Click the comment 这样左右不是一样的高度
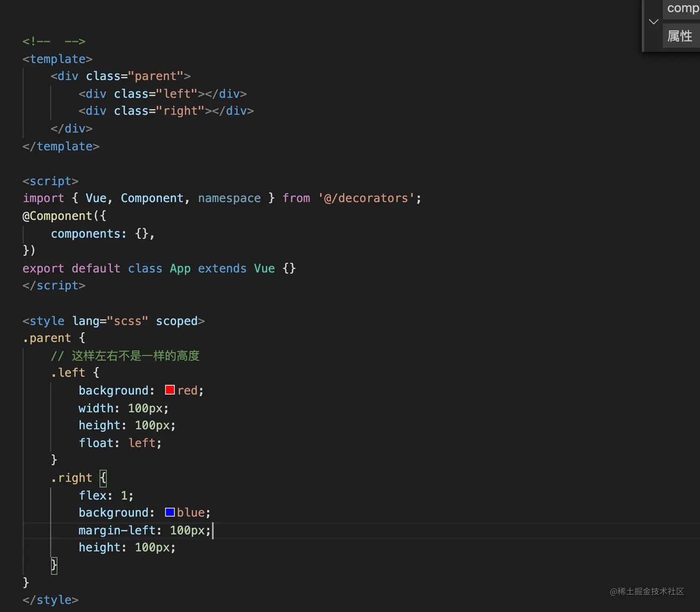 click(x=125, y=355)
